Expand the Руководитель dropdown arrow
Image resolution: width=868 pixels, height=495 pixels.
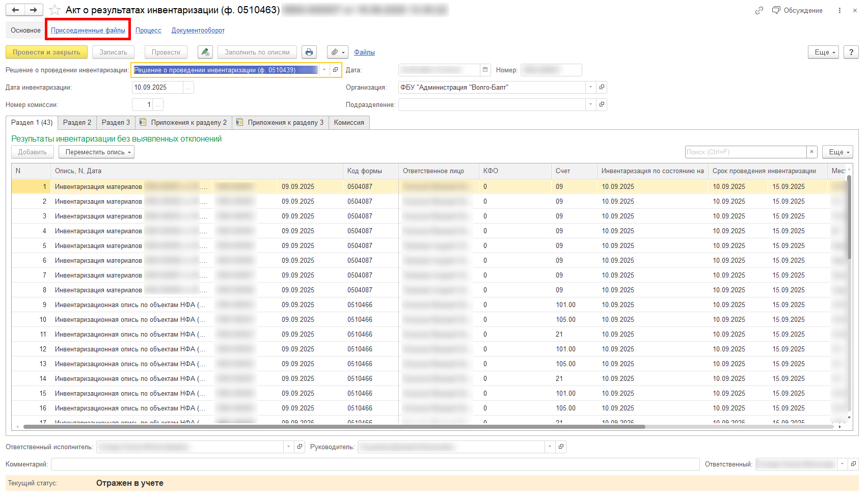pos(550,447)
